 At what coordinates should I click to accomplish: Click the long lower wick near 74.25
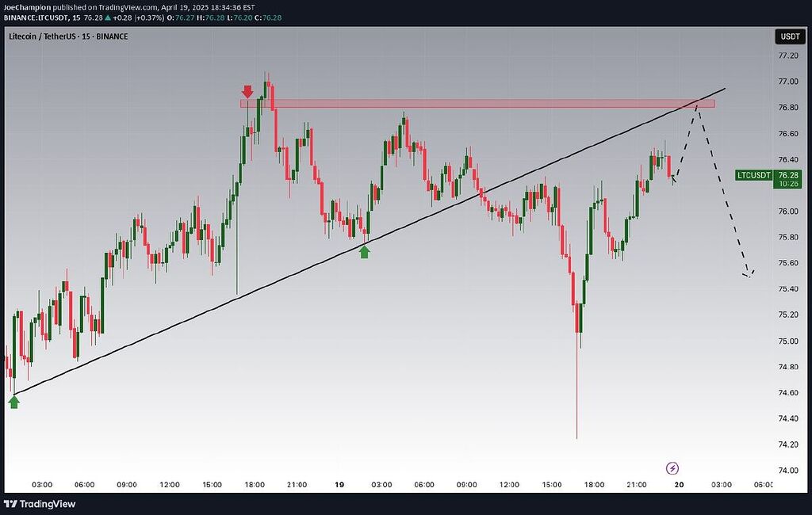(576, 396)
